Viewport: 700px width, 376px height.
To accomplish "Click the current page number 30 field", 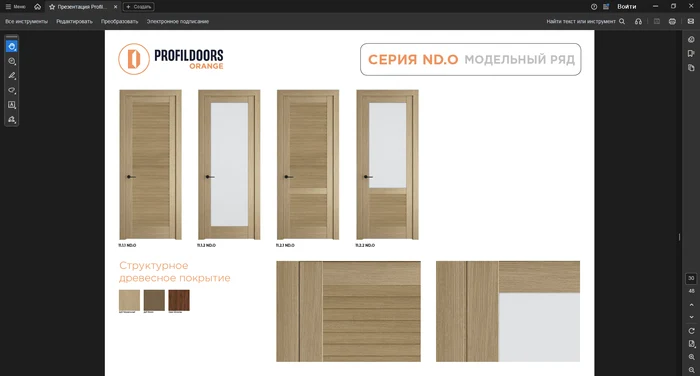I will click(691, 278).
